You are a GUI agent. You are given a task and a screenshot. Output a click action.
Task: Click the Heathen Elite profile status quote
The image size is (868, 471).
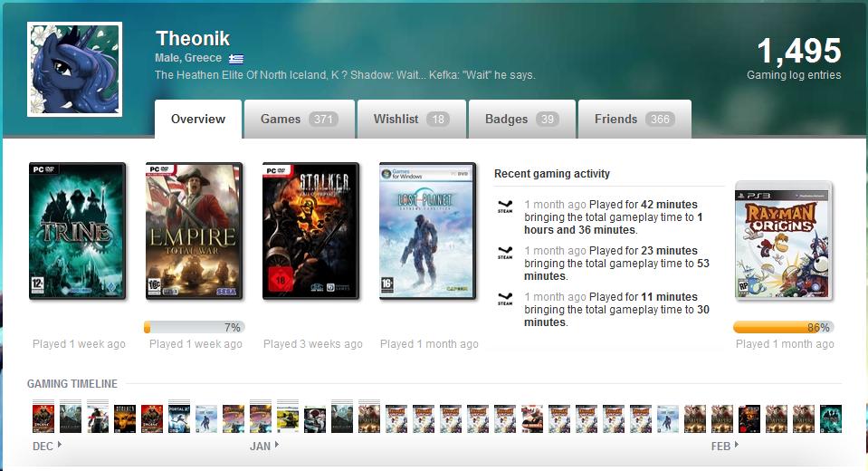[345, 75]
